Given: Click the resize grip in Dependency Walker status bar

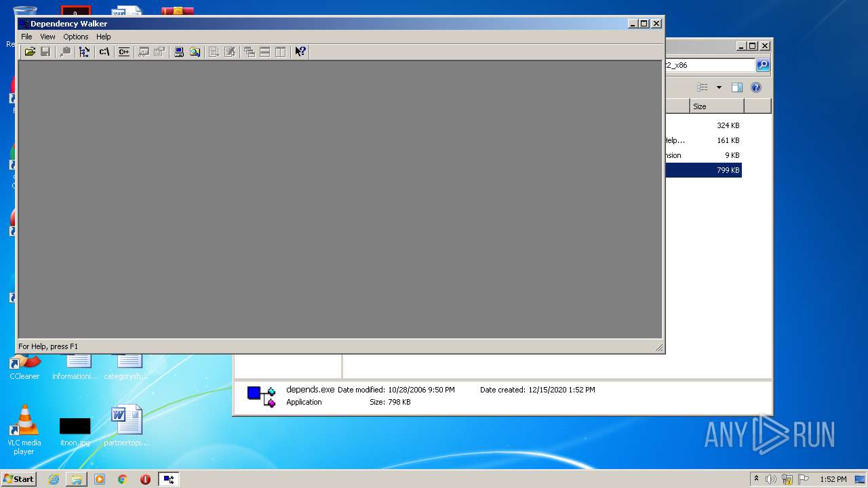Looking at the screenshot, I should tap(658, 347).
